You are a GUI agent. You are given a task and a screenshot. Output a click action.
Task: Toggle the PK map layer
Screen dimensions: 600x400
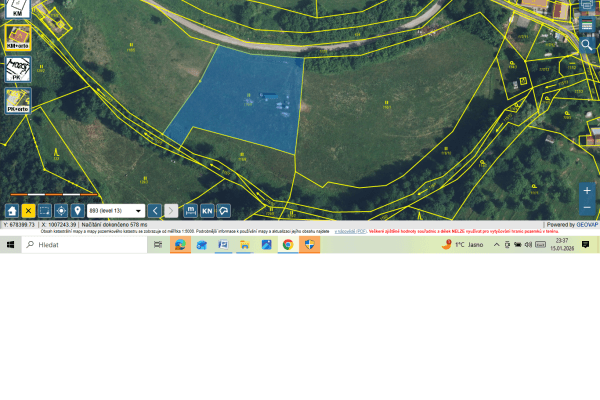[18, 68]
